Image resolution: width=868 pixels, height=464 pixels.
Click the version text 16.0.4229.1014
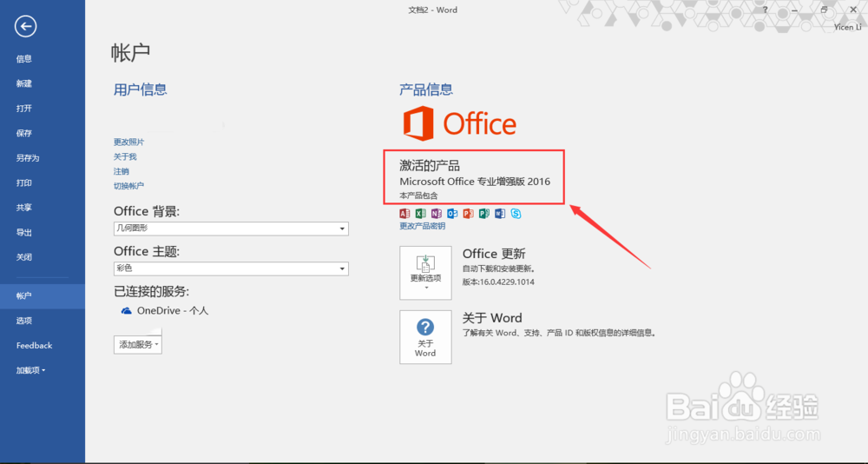(498, 282)
